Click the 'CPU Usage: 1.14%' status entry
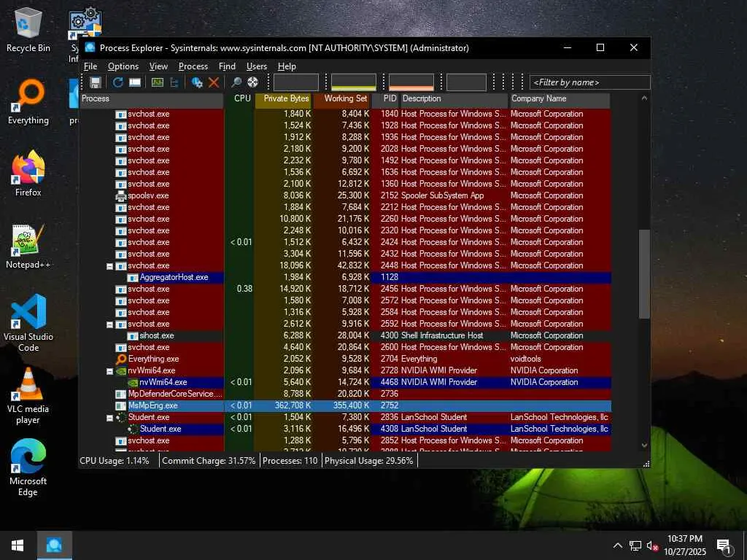The height and width of the screenshot is (560, 747). [115, 461]
